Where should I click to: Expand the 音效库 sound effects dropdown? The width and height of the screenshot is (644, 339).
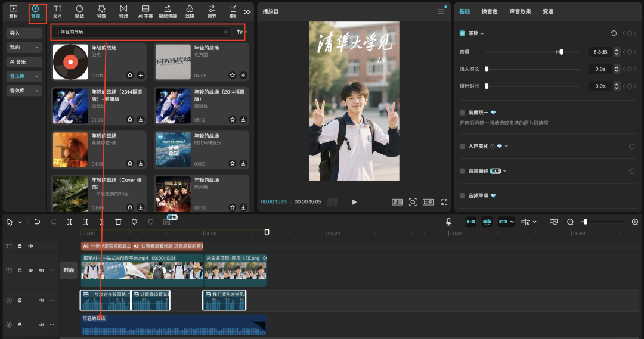tap(24, 91)
